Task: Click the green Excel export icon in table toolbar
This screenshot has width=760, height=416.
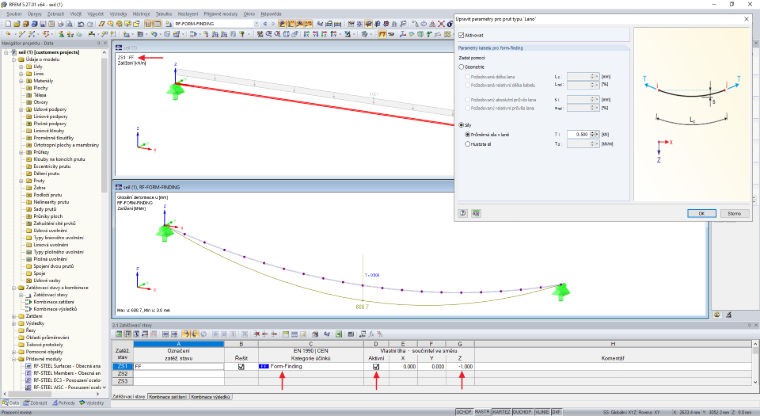Action: coord(338,334)
